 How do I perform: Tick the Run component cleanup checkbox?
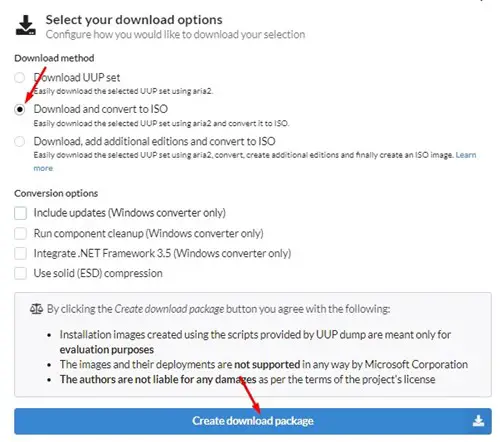click(x=20, y=233)
